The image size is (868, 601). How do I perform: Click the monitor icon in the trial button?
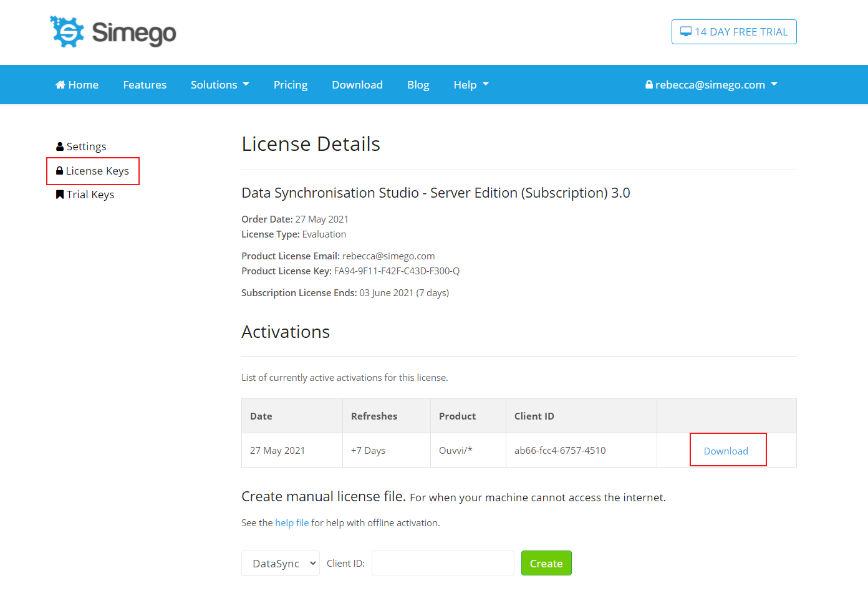686,32
